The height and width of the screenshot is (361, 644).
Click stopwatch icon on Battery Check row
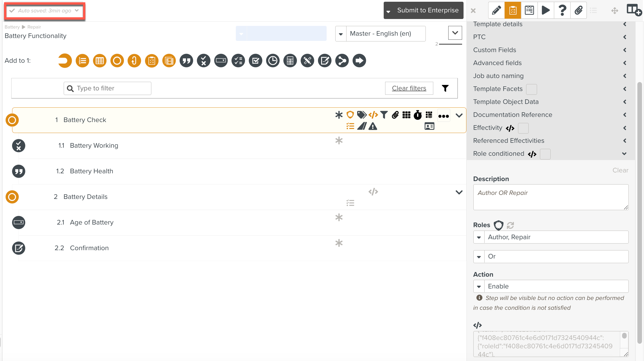click(417, 115)
